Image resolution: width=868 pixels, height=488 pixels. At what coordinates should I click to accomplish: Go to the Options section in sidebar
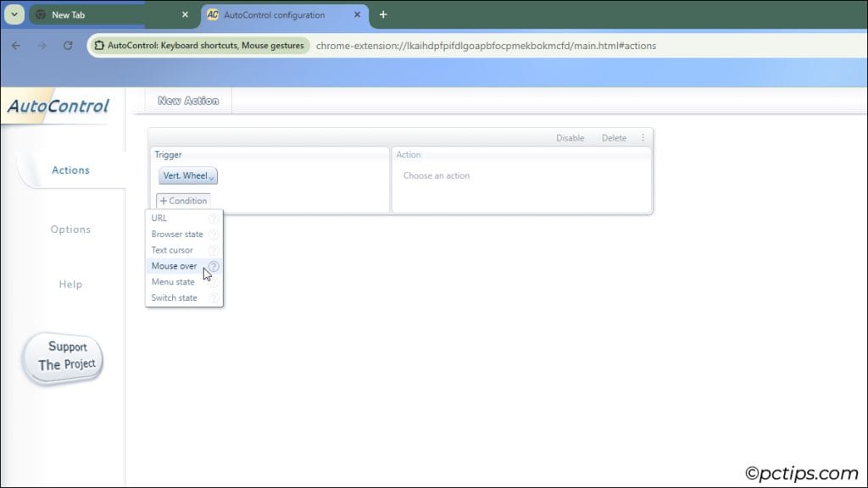coord(70,230)
